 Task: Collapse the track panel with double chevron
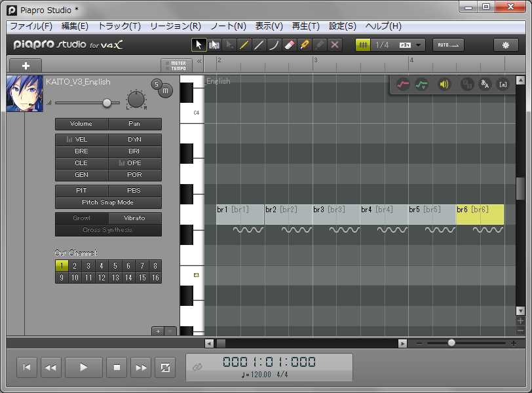tap(199, 62)
